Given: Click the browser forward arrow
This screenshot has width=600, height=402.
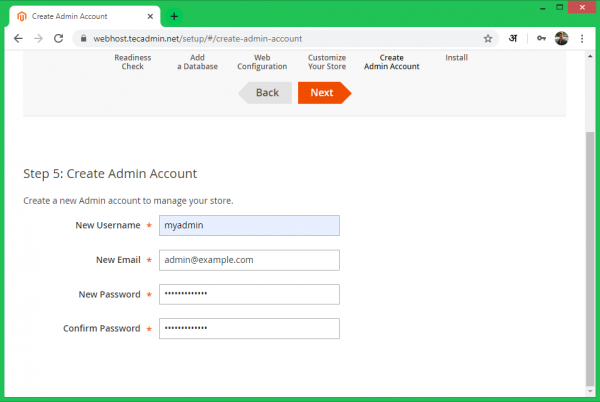Looking at the screenshot, I should pos(38,38).
